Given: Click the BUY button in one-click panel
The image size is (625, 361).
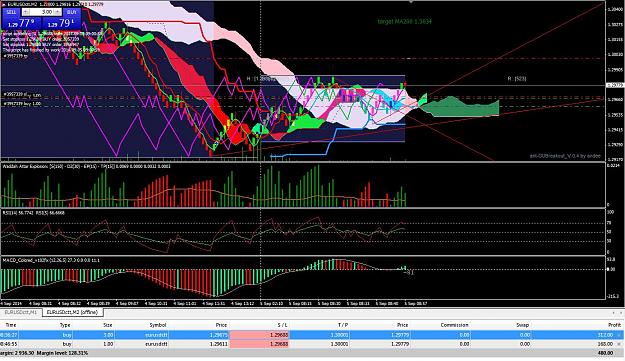Looking at the screenshot, I should (71, 12).
